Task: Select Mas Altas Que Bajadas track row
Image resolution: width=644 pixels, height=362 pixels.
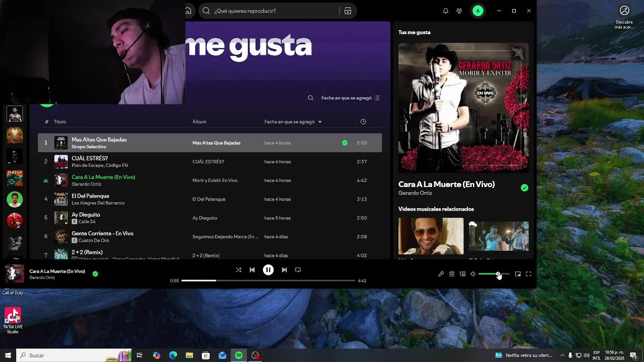Action: point(210,143)
